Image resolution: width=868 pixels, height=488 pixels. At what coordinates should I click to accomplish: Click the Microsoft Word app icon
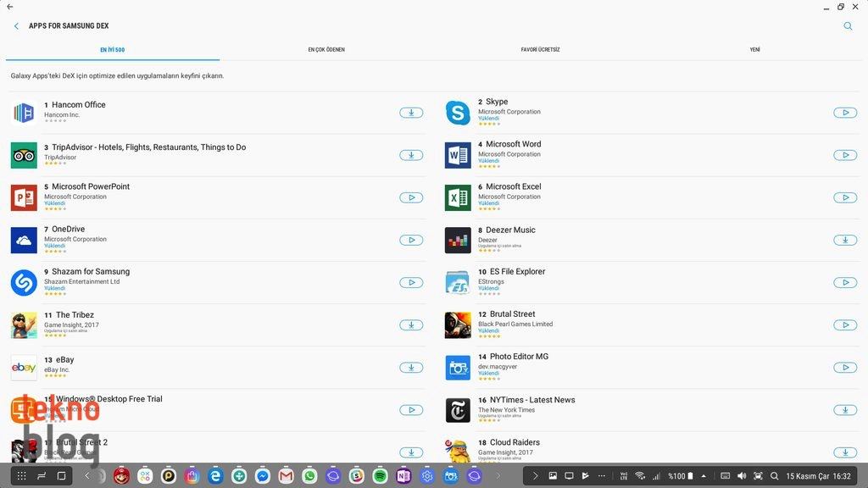point(458,155)
